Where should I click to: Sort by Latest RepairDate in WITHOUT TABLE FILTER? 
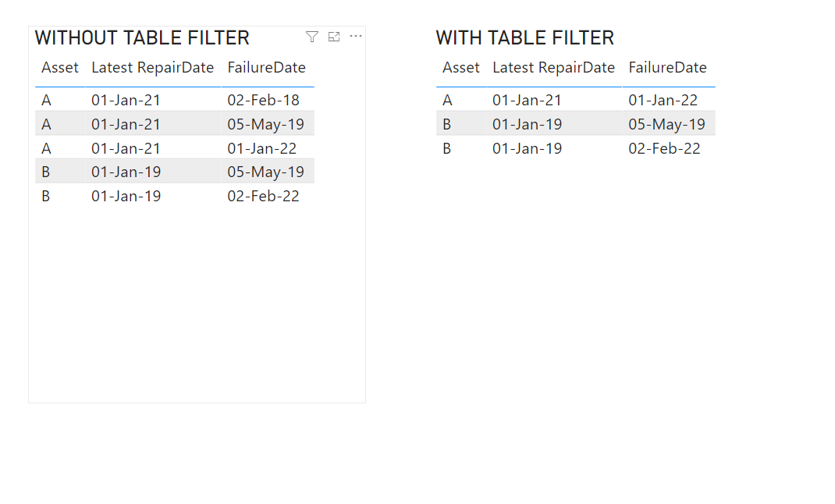pos(152,68)
